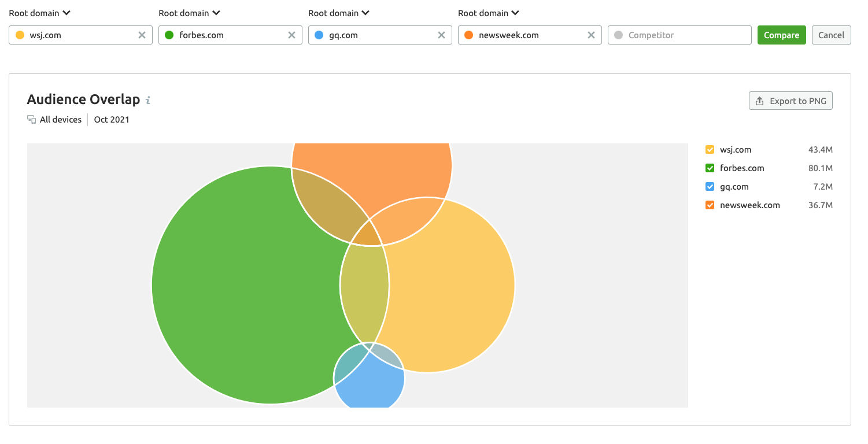Click the 43.4M value for wsj.com
The width and height of the screenshot is (868, 444).
point(821,150)
